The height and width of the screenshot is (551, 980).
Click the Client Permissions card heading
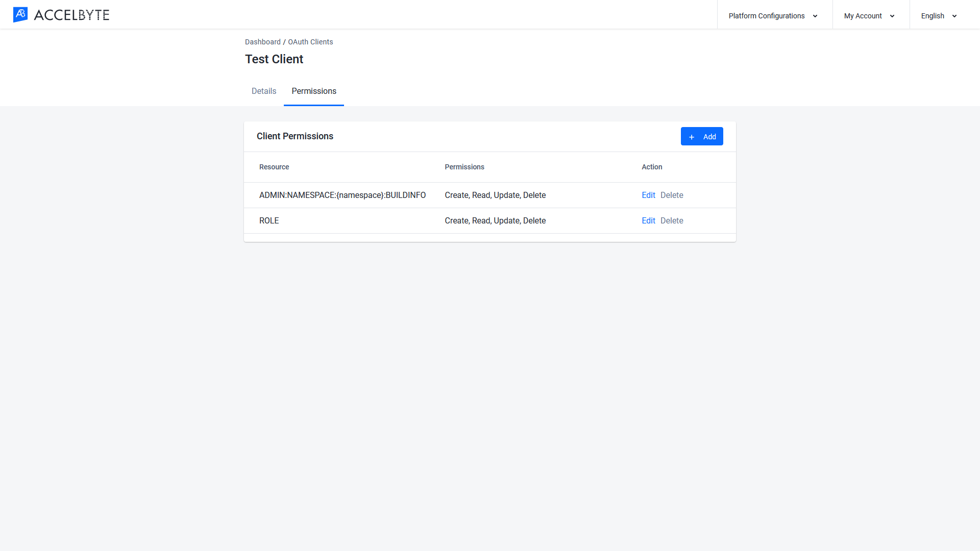point(295,136)
